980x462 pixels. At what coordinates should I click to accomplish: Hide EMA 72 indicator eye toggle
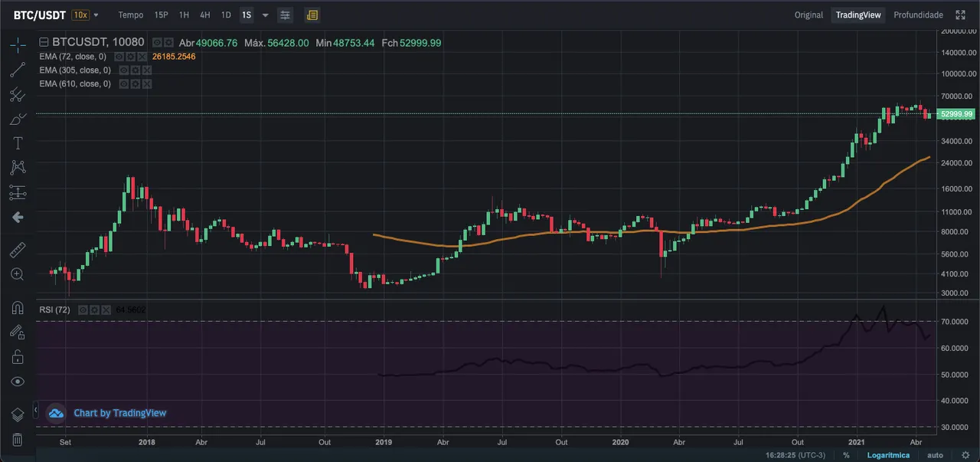(119, 57)
